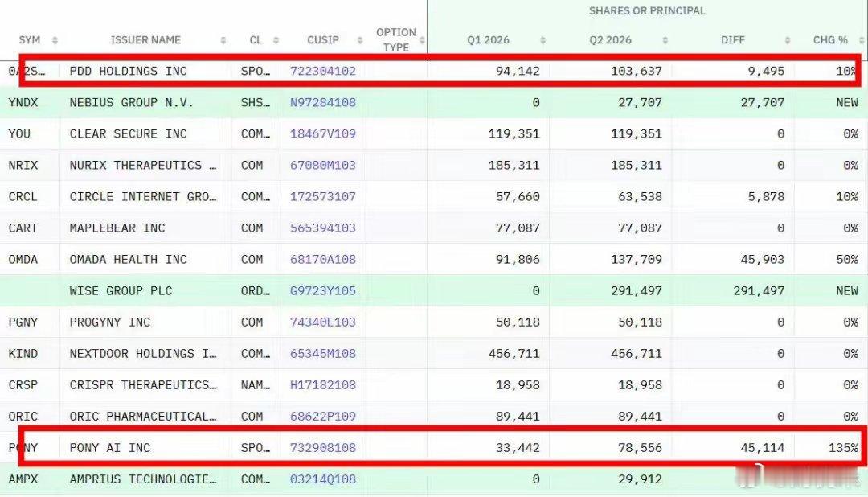
Task: Click the Q1 2026 header label
Action: point(488,40)
